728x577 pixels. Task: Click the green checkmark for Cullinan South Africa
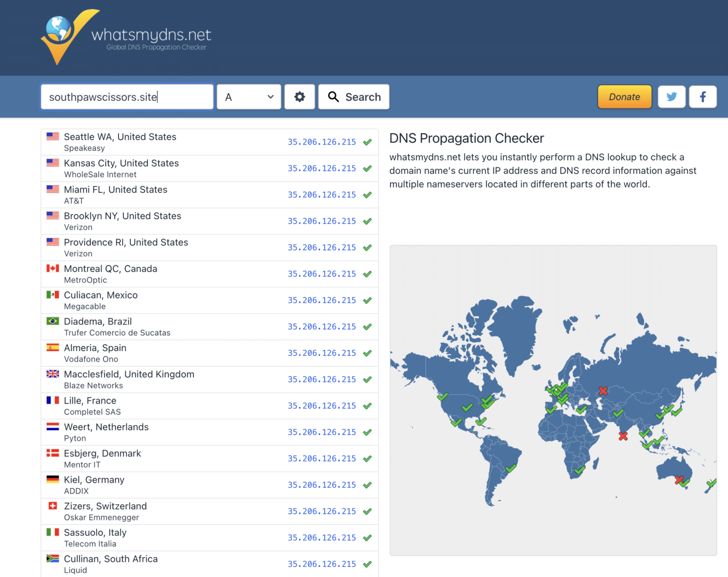point(368,564)
